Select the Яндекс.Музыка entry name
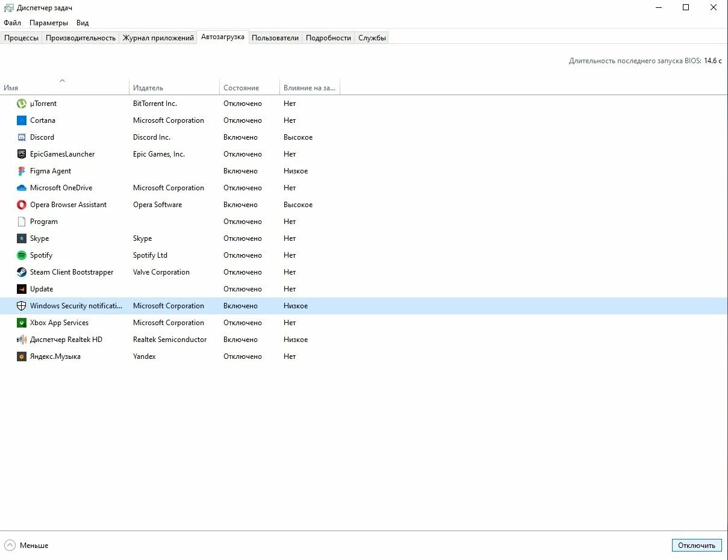The image size is (728, 560). [55, 356]
